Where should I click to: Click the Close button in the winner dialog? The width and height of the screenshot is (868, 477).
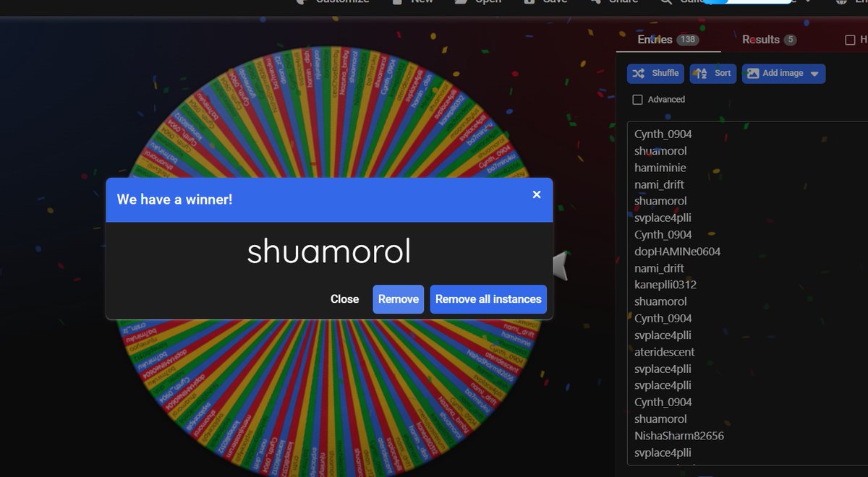click(x=344, y=299)
